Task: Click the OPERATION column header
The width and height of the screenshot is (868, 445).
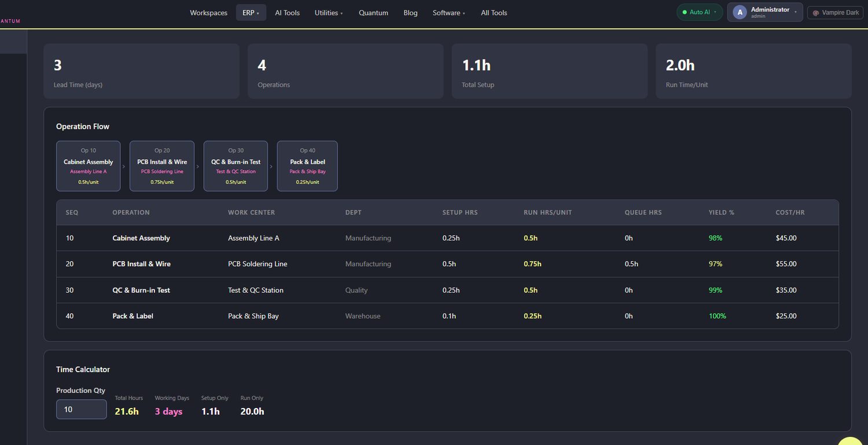Action: tap(131, 212)
